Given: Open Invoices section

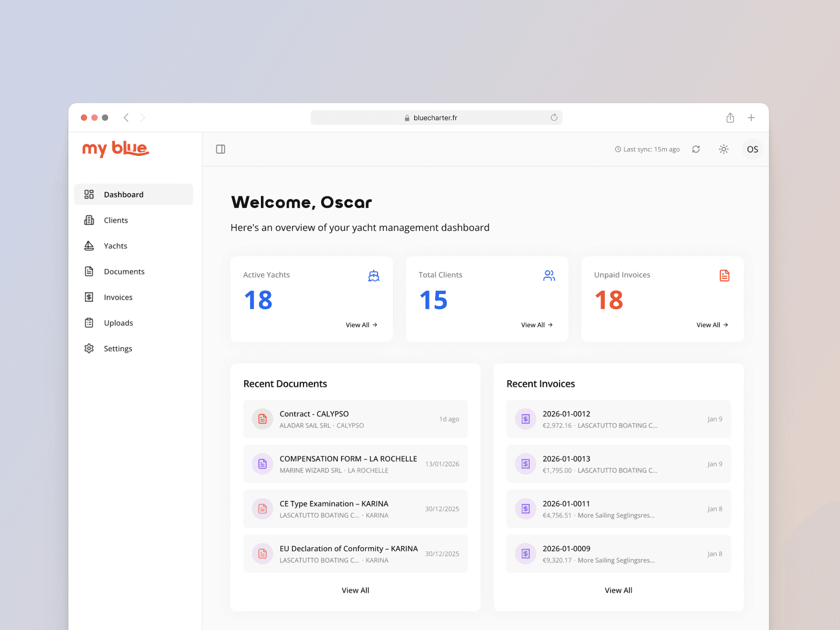Looking at the screenshot, I should [133, 297].
